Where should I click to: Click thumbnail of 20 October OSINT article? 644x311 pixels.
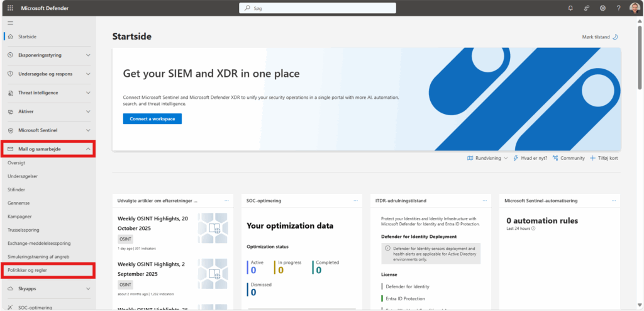(x=213, y=228)
